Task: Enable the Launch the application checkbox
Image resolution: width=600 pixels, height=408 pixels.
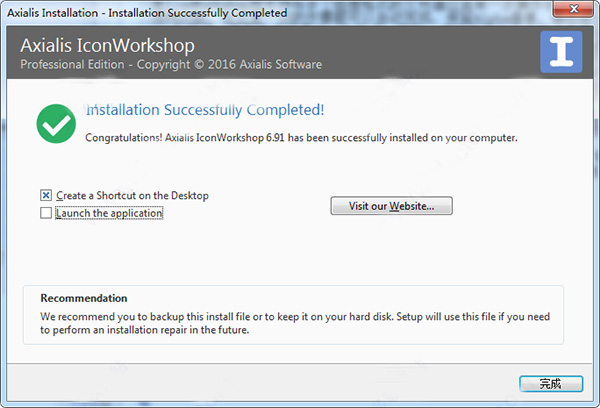Action: (x=46, y=213)
